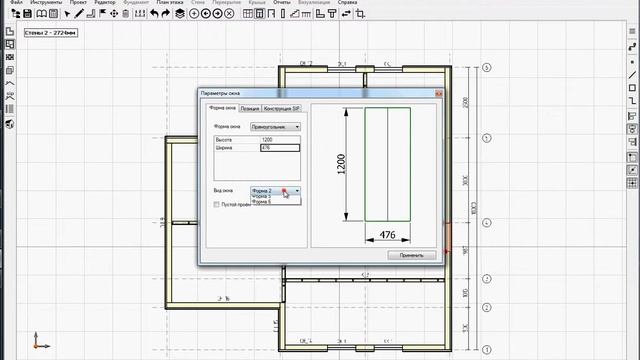Select the door tool icon

pos(271,14)
